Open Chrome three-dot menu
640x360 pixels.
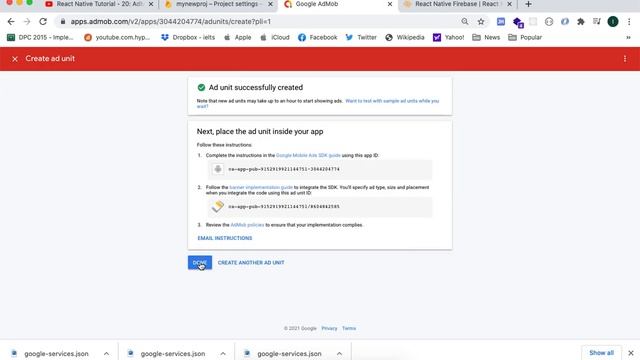(x=629, y=22)
